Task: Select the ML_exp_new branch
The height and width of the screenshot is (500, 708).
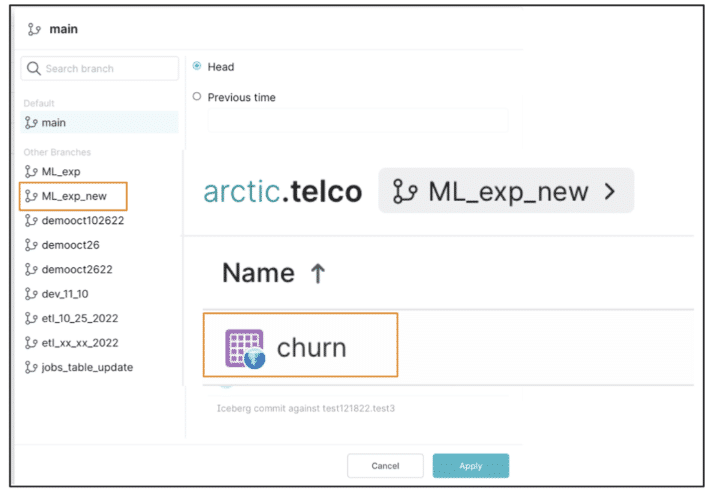Action: [73, 196]
